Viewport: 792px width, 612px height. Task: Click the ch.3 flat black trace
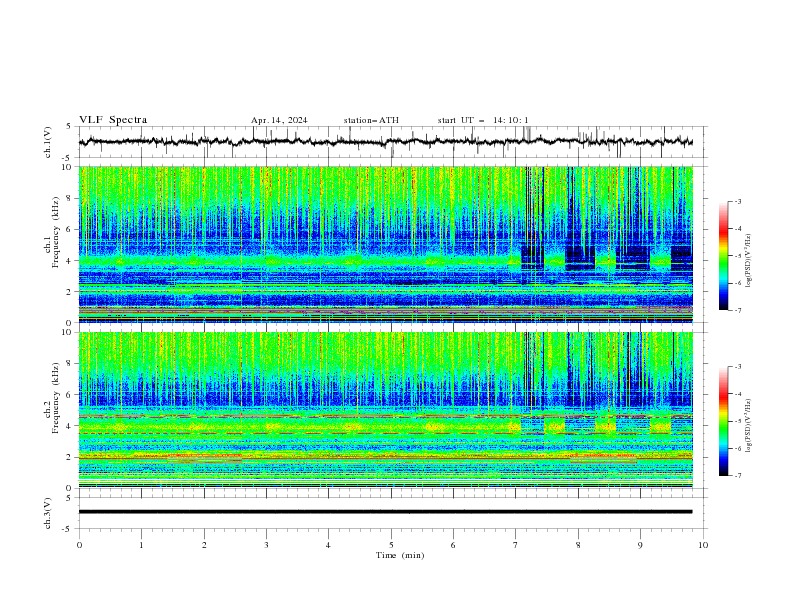tap(386, 512)
